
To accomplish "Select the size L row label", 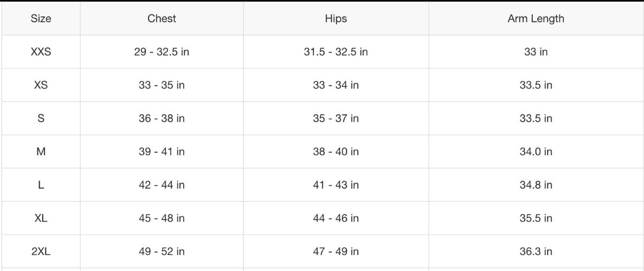I will (x=41, y=185).
